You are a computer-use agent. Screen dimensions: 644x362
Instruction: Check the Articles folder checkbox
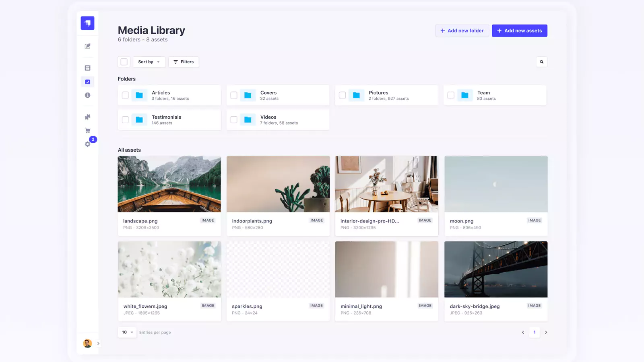(x=126, y=95)
